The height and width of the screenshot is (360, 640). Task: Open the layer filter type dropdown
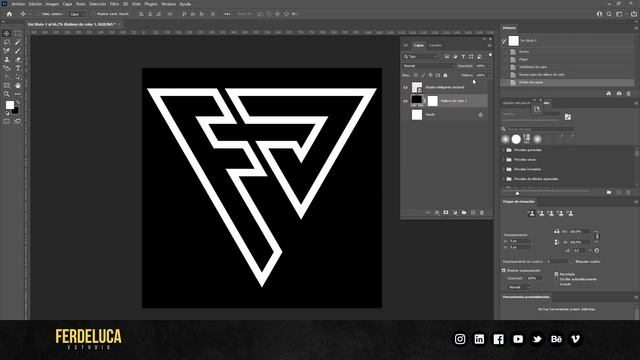pyautogui.click(x=420, y=57)
